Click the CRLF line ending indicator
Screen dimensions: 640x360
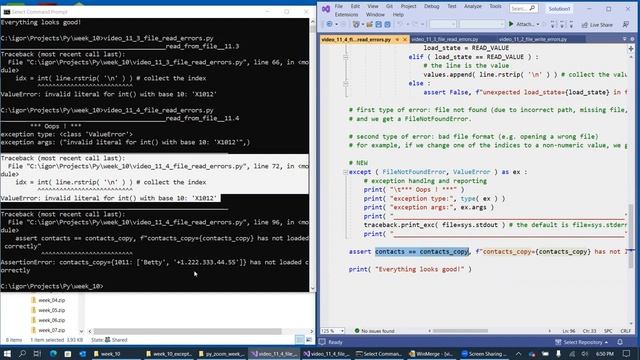pos(625,331)
